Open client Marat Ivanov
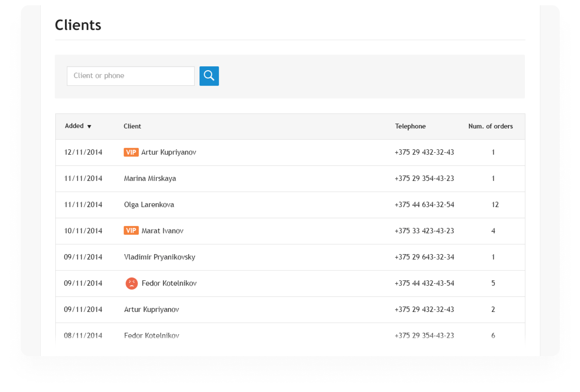The width and height of the screenshot is (580, 392). [162, 231]
